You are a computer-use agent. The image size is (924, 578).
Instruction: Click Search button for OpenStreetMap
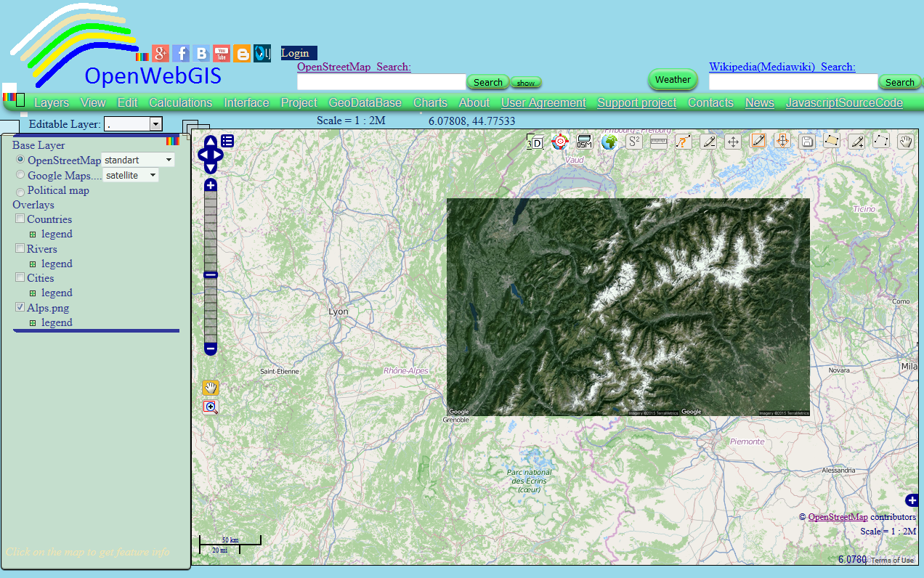click(x=488, y=82)
